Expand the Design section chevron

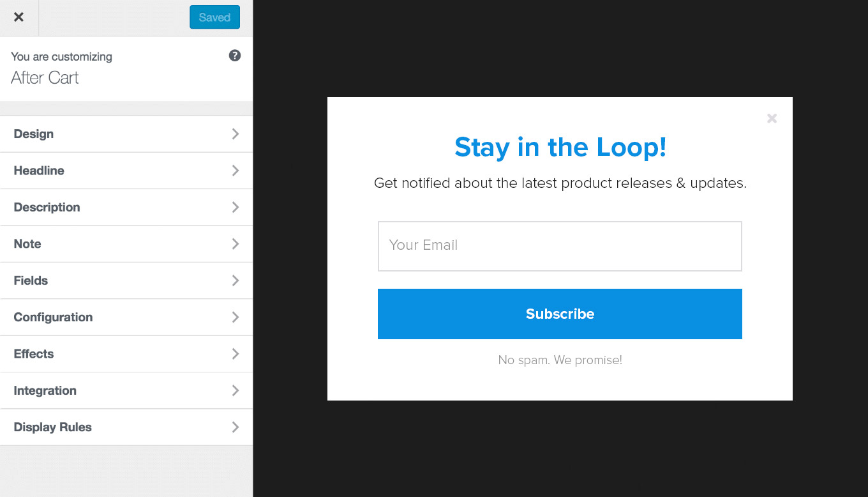pyautogui.click(x=236, y=134)
